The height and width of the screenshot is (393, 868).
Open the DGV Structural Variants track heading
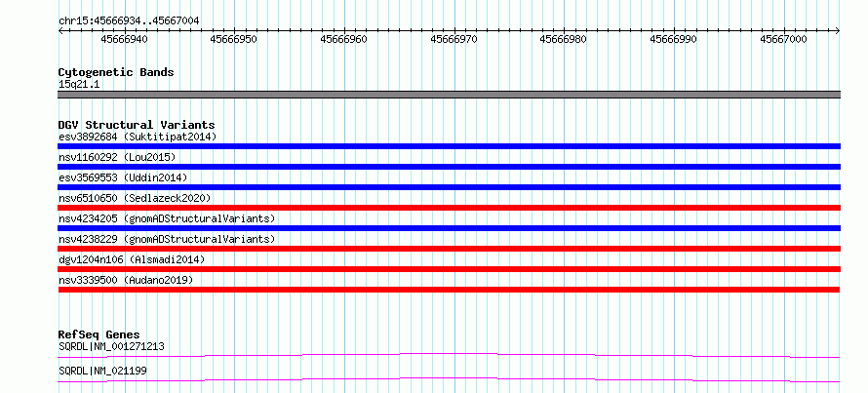tap(137, 125)
